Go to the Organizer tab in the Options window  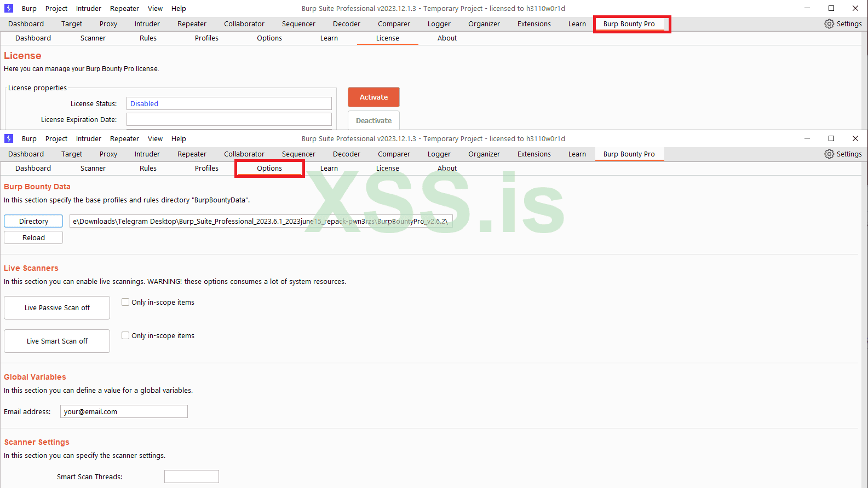pyautogui.click(x=484, y=154)
